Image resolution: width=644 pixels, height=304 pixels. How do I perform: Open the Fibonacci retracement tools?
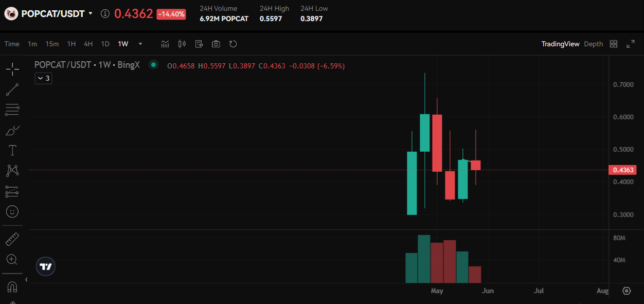12,109
